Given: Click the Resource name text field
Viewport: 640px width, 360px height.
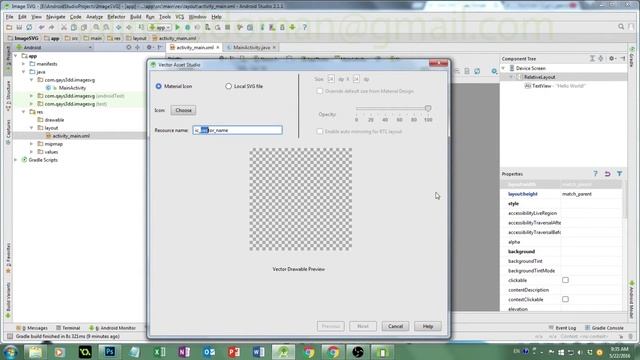Looking at the screenshot, I should tap(237, 130).
